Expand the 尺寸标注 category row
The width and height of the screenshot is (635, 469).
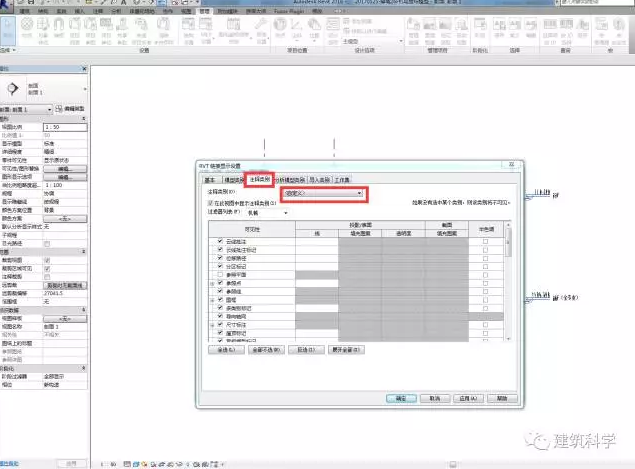[x=212, y=325]
